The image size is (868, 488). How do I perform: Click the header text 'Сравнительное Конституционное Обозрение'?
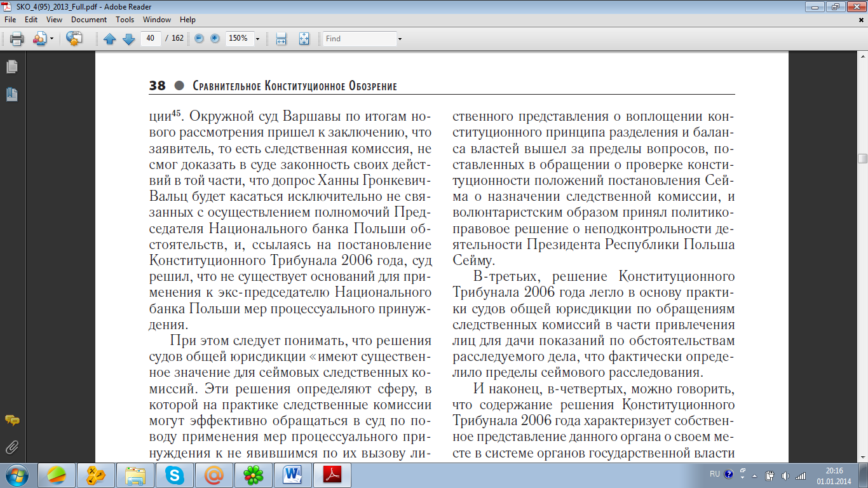pos(294,86)
